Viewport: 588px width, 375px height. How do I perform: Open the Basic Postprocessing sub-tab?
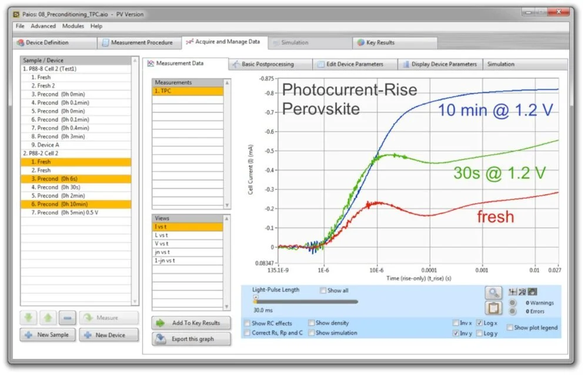(x=270, y=64)
